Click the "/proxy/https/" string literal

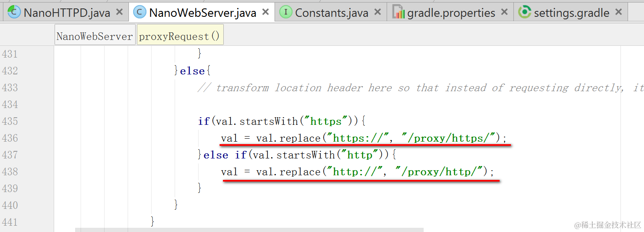pos(448,138)
